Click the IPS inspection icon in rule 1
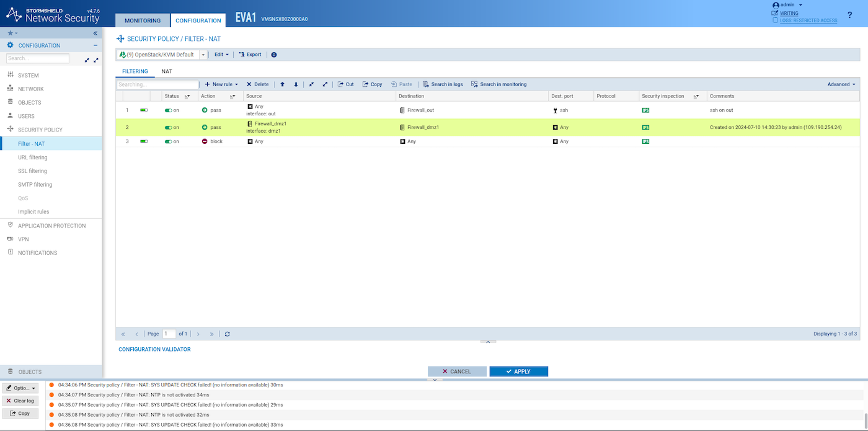The image size is (868, 431). (x=645, y=110)
